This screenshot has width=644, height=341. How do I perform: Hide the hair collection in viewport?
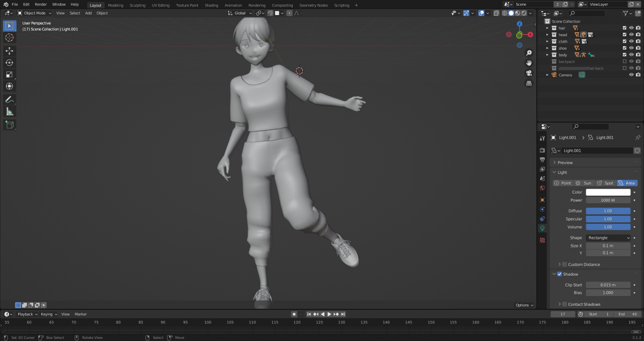631,28
